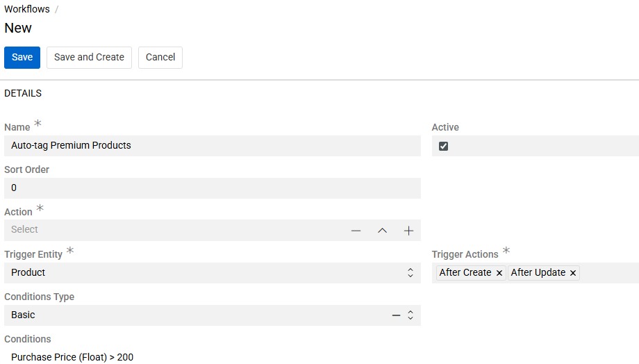Open the Action select field
Viewport: 639px width, 364px height.
pos(174,230)
